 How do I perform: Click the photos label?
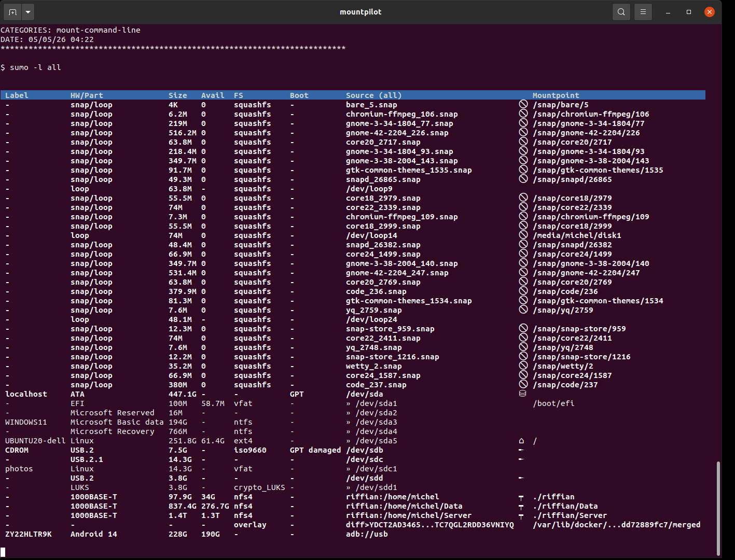tap(19, 469)
